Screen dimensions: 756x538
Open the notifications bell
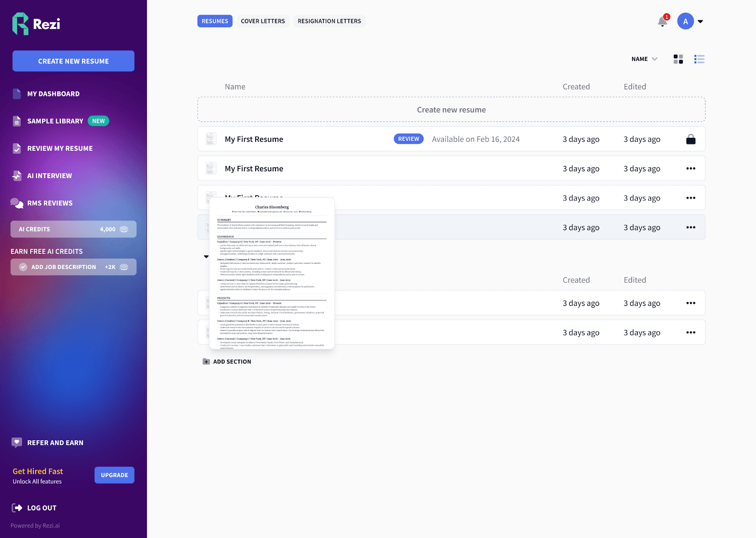[x=662, y=22]
